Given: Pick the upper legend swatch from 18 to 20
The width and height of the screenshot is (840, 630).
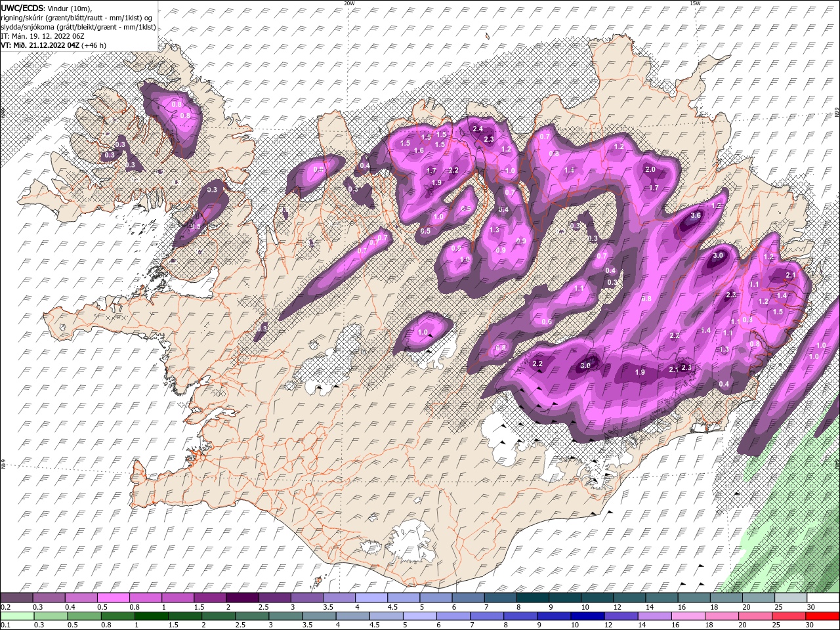Looking at the screenshot, I should 726,598.
